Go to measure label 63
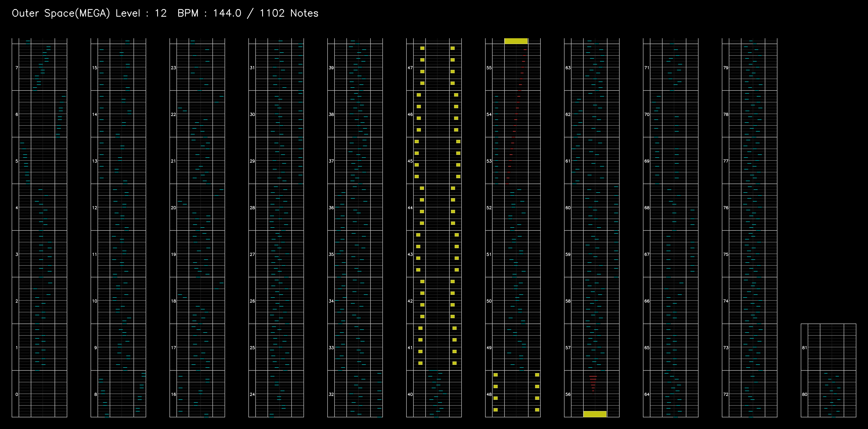The image size is (868, 429). (x=568, y=68)
